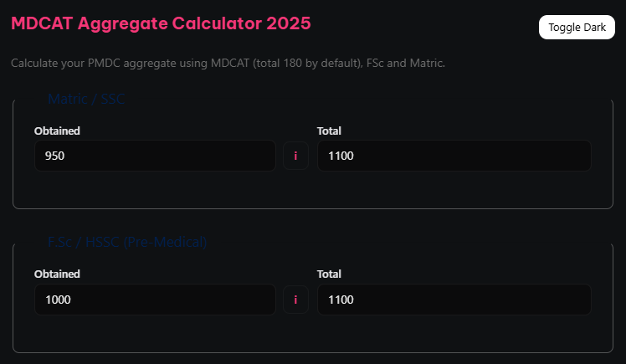Screen dimensions: 626x364
Task: Open the Matric obtained marks info icon
Action: point(295,156)
